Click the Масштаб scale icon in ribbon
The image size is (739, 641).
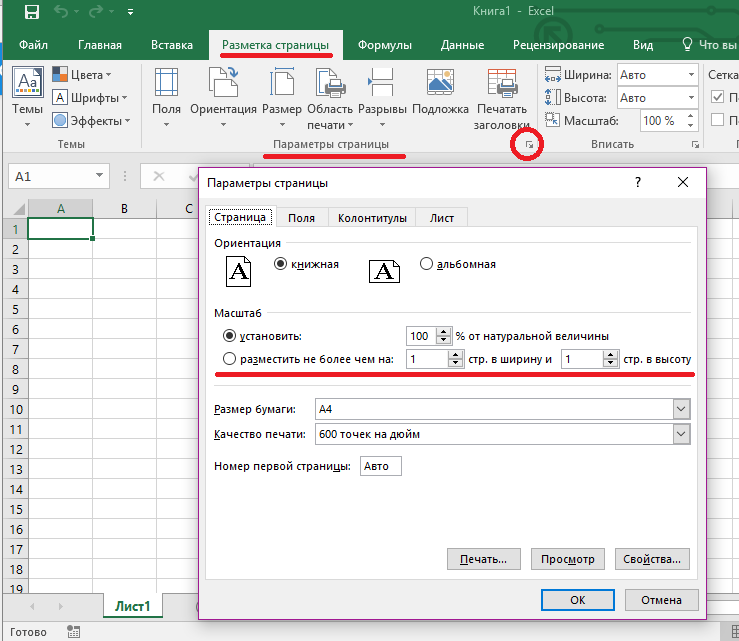pos(552,120)
